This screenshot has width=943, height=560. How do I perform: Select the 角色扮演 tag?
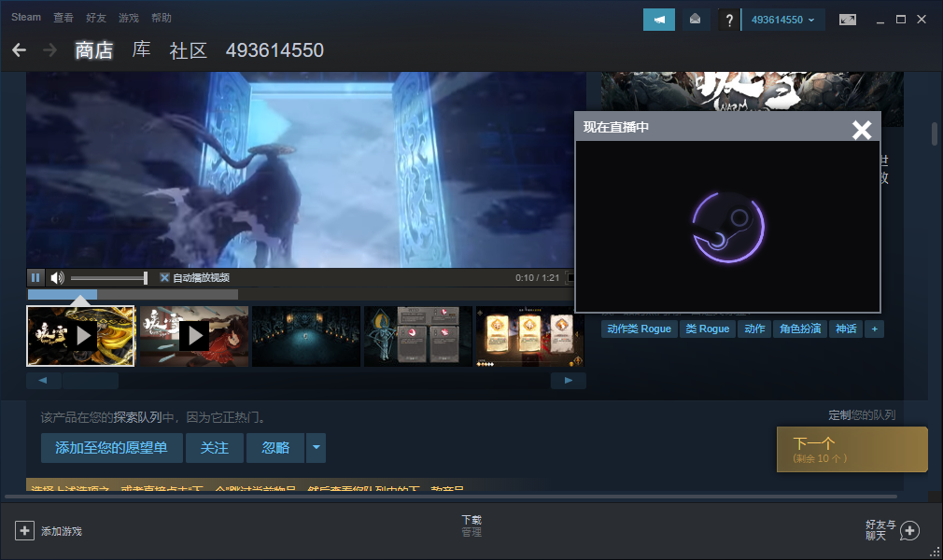(x=800, y=329)
